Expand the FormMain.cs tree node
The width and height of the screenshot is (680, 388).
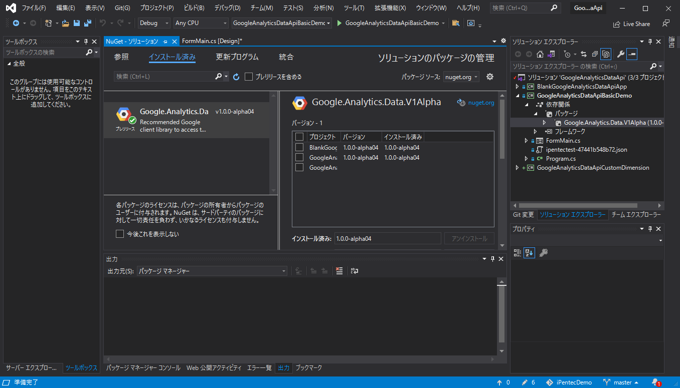click(526, 141)
